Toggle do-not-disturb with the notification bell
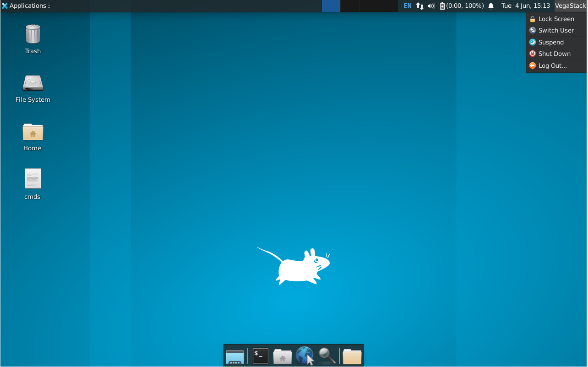This screenshot has width=588, height=367. click(491, 5)
